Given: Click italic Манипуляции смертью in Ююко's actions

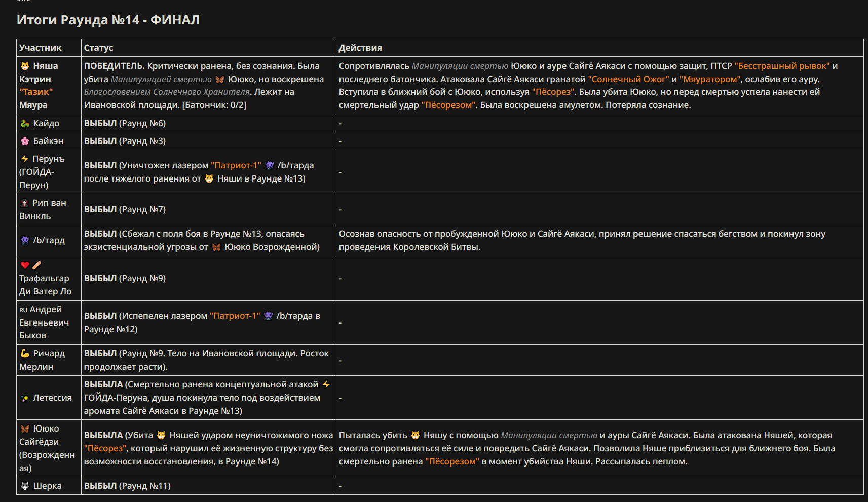Looking at the screenshot, I should click(549, 435).
